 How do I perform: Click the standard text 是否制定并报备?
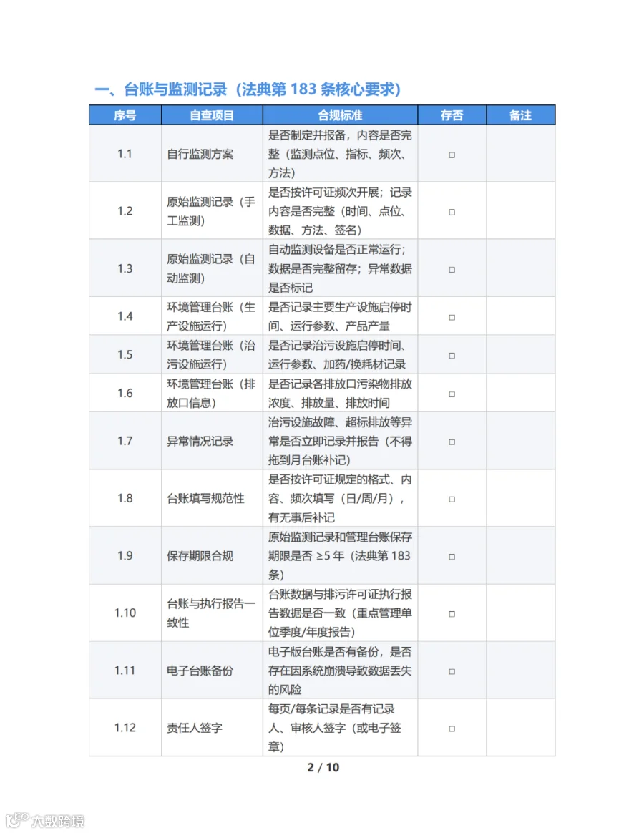(x=340, y=154)
